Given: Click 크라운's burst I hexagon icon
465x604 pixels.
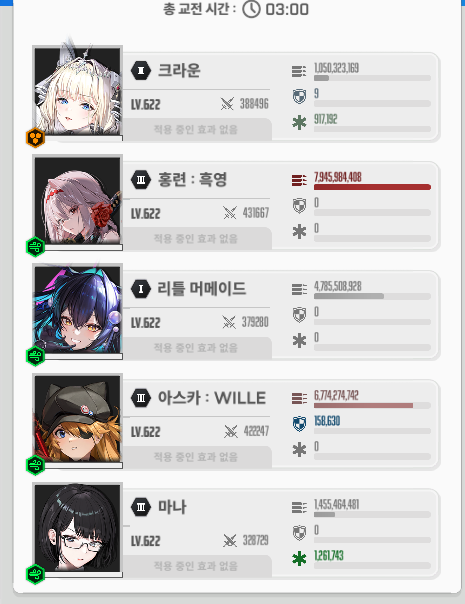Looking at the screenshot, I should tap(141, 70).
